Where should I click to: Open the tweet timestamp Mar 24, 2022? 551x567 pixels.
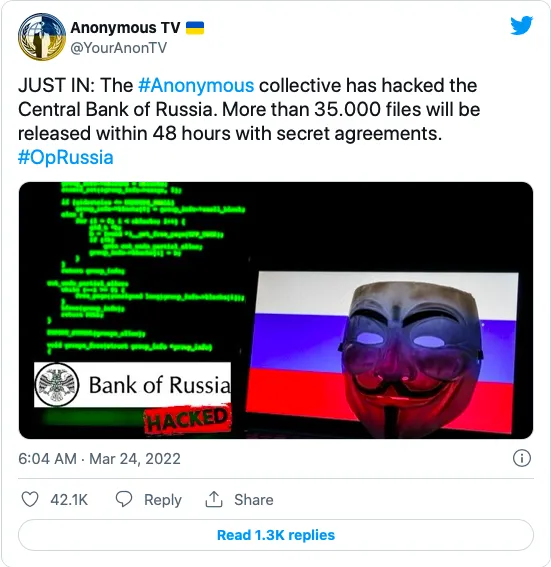click(135, 459)
